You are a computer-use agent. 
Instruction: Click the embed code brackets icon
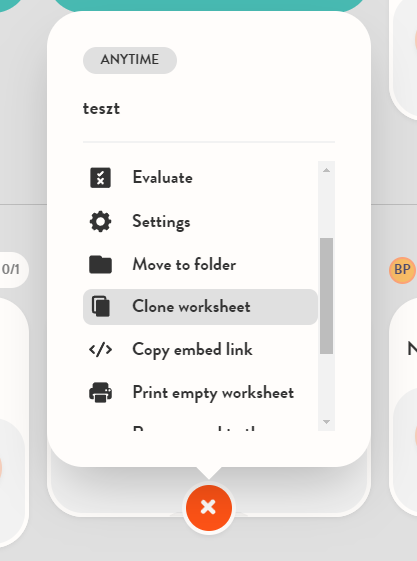click(x=100, y=350)
